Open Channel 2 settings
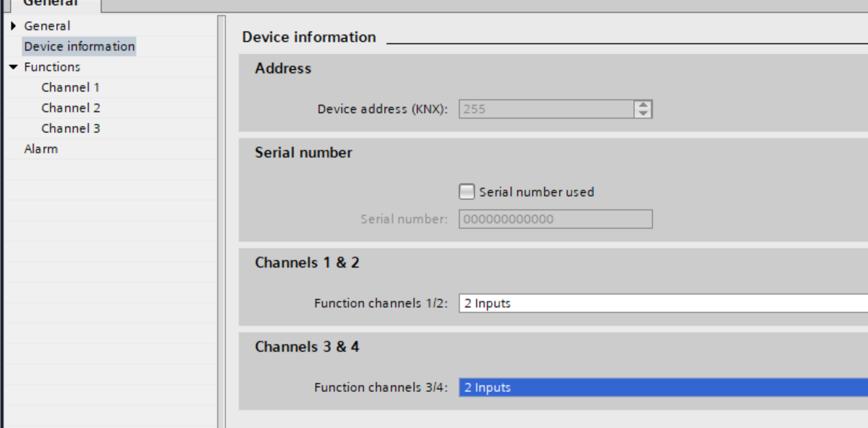The image size is (868, 428). tap(70, 108)
